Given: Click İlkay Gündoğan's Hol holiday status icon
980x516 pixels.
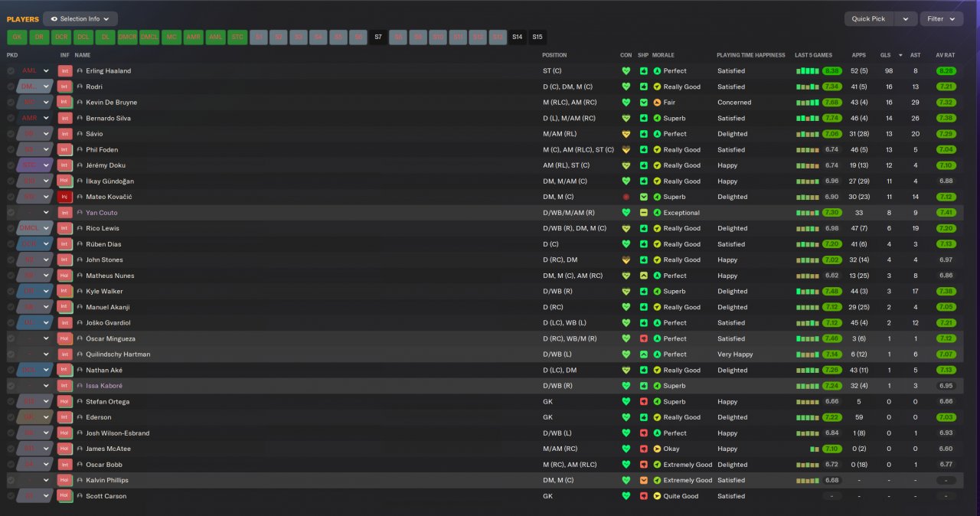Looking at the screenshot, I should tap(65, 181).
